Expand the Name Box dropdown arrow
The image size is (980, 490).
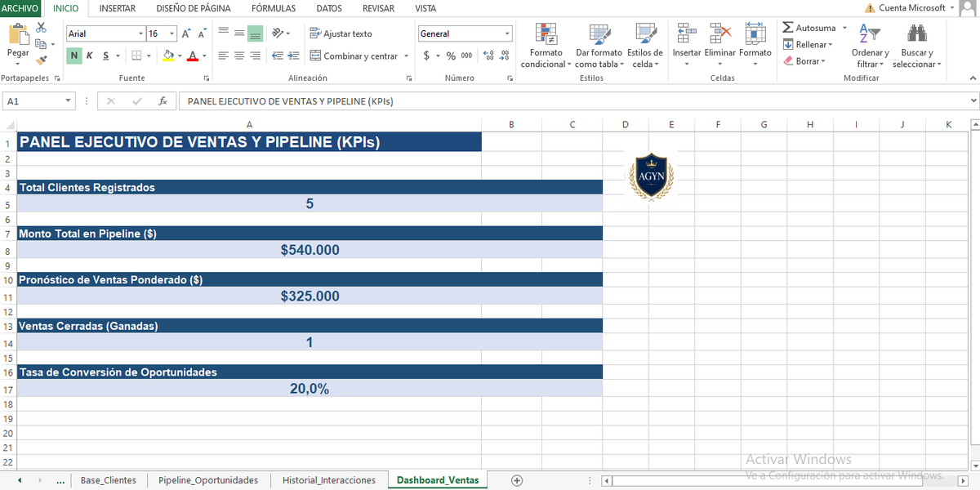coord(69,101)
